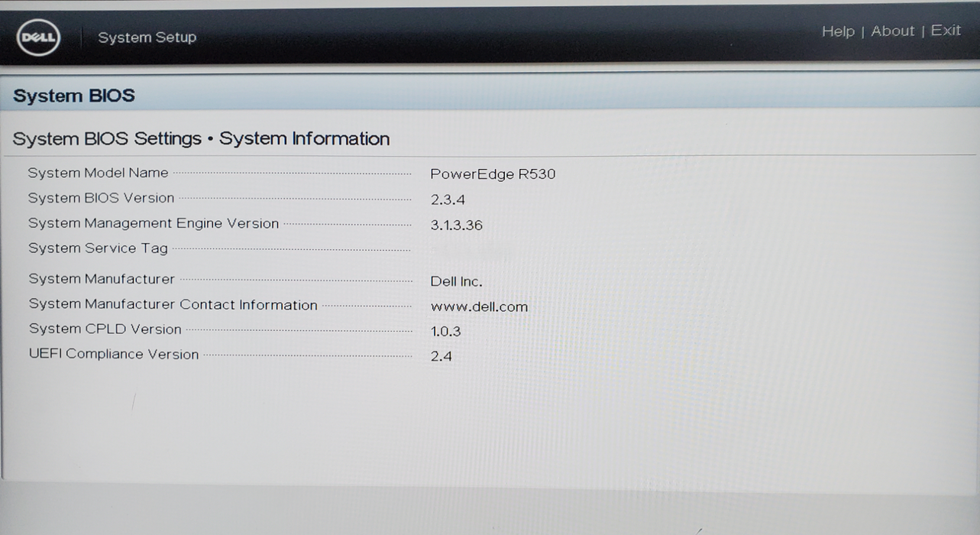This screenshot has height=535, width=980.
Task: Click the CPLD version value 1.0.3
Action: coord(446,332)
